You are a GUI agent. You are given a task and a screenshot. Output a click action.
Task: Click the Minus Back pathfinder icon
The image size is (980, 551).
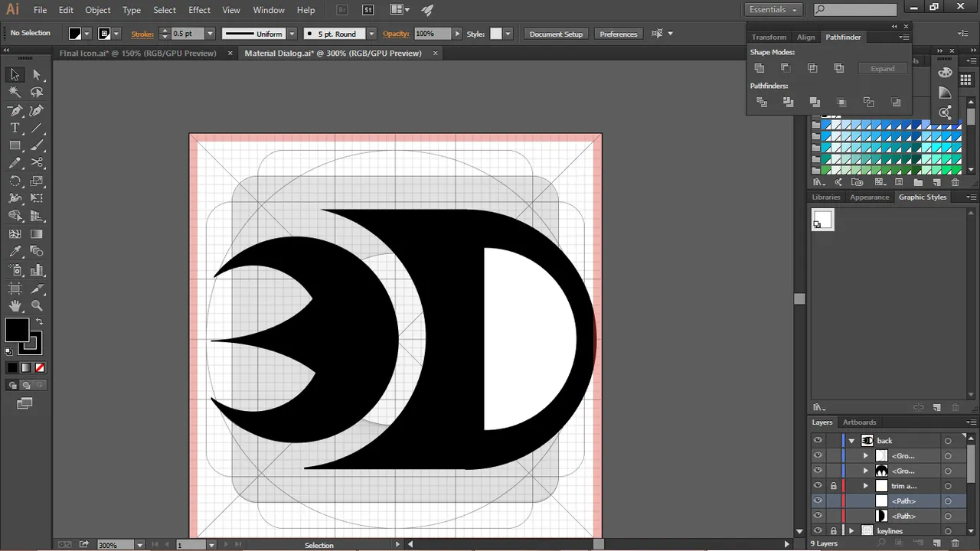pyautogui.click(x=896, y=102)
